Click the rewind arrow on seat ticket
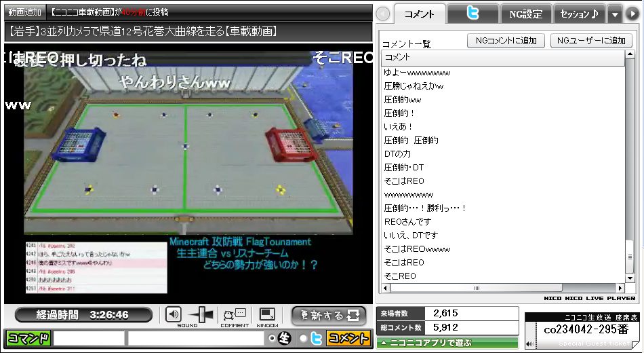Image resolution: width=644 pixels, height=353 pixels. click(x=529, y=344)
